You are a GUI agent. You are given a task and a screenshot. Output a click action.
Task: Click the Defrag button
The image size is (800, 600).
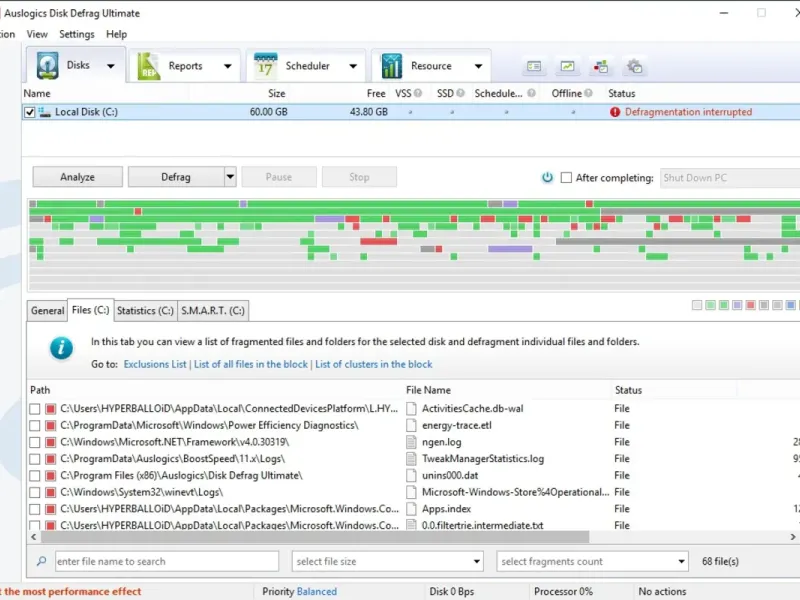click(x=176, y=177)
